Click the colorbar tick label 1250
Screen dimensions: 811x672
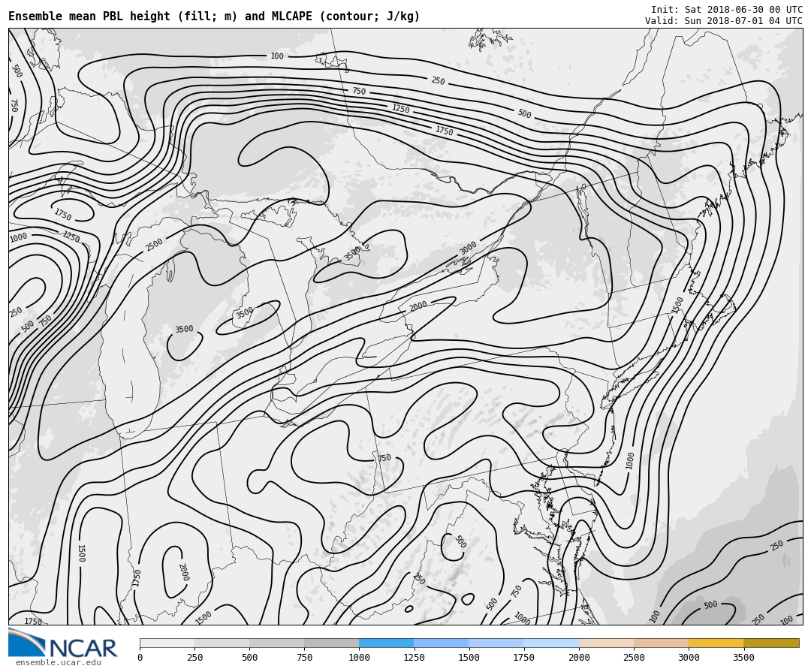tap(414, 658)
